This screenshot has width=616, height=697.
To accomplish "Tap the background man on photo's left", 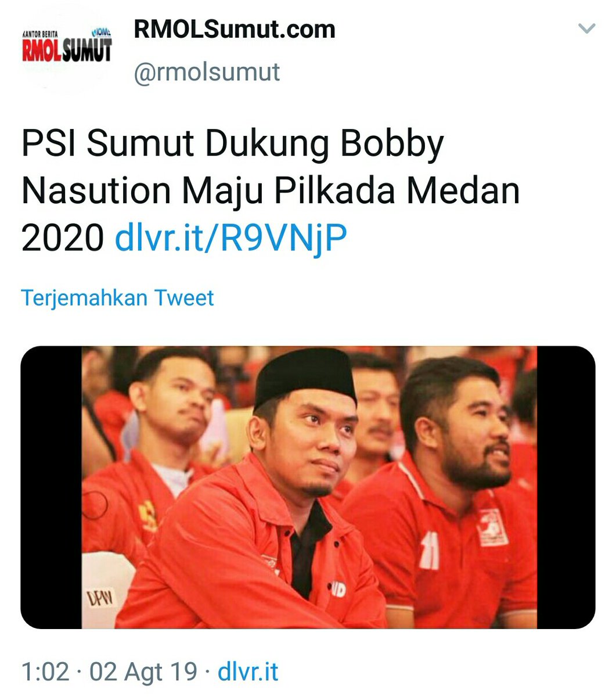I will point(157,441).
